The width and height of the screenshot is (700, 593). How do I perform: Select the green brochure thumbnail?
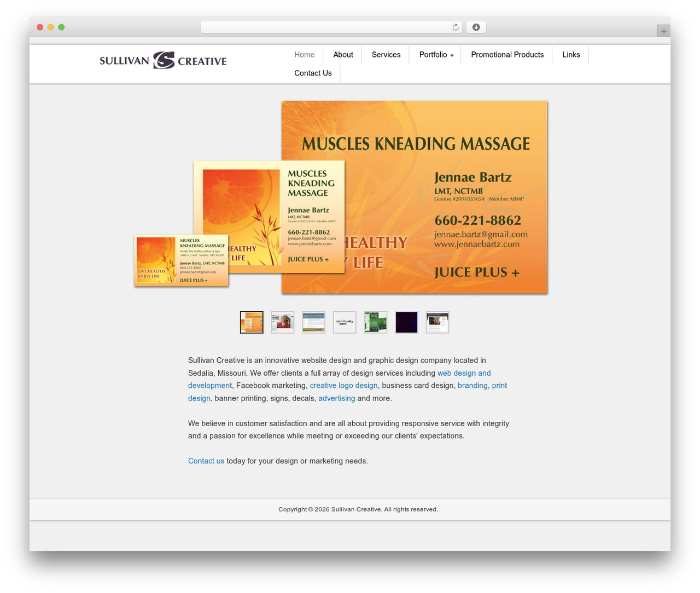pyautogui.click(x=376, y=322)
